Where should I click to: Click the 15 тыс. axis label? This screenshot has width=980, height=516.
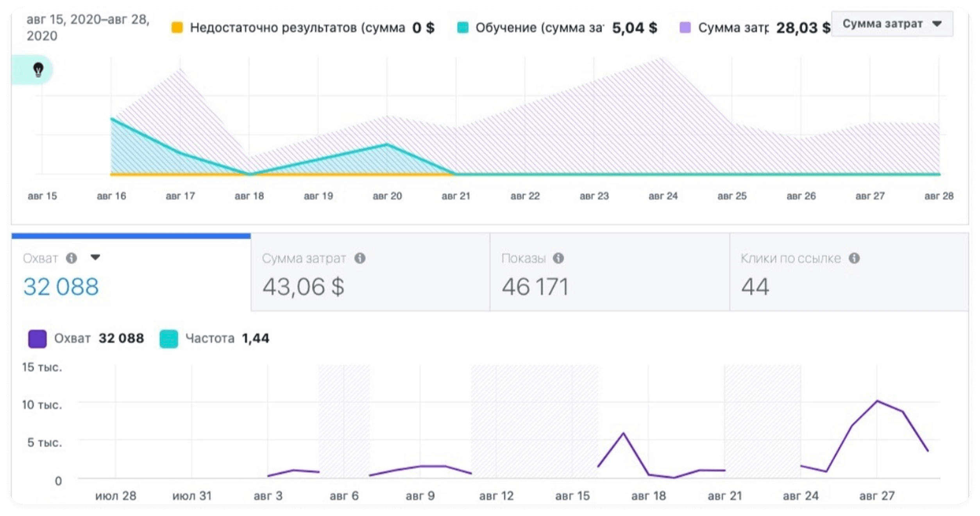pyautogui.click(x=42, y=367)
